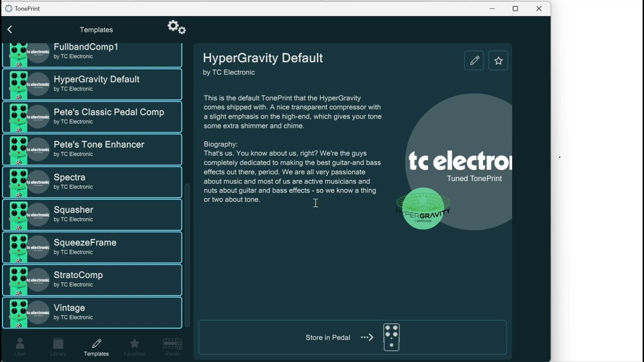Switch to the Templates bottom tab
Image resolution: width=644 pixels, height=362 pixels.
tap(96, 347)
